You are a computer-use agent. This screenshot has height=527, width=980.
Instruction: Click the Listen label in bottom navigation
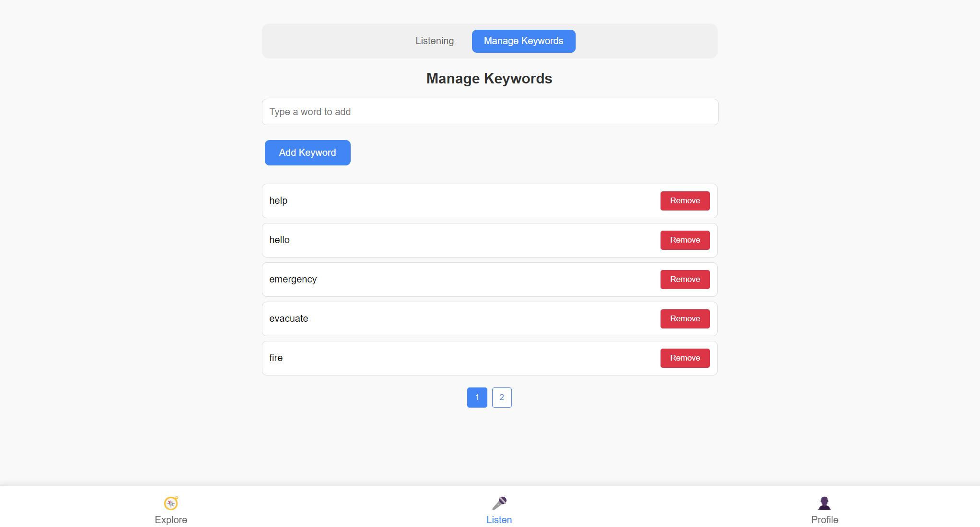click(499, 520)
